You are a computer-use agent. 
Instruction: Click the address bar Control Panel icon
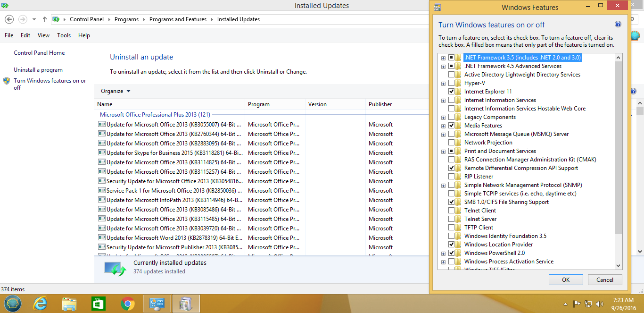point(56,19)
